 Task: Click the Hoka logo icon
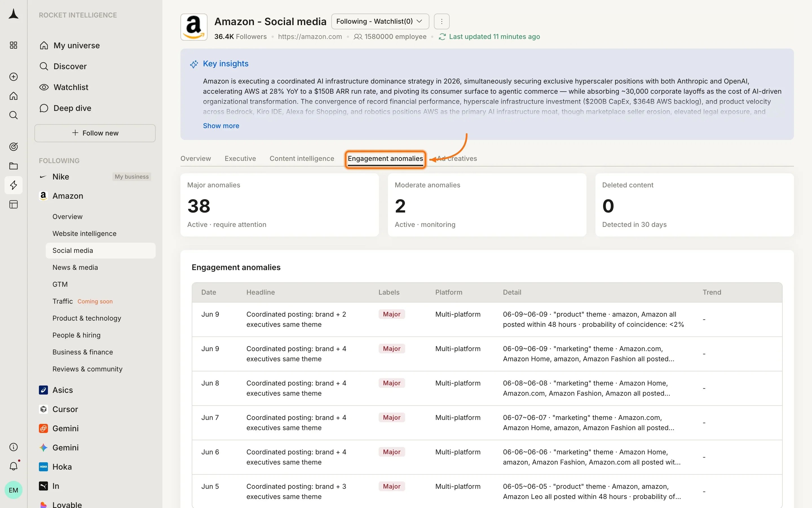pos(43,466)
